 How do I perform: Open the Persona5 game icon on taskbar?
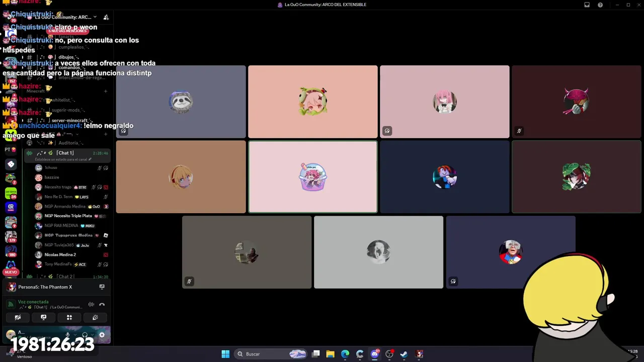click(419, 354)
